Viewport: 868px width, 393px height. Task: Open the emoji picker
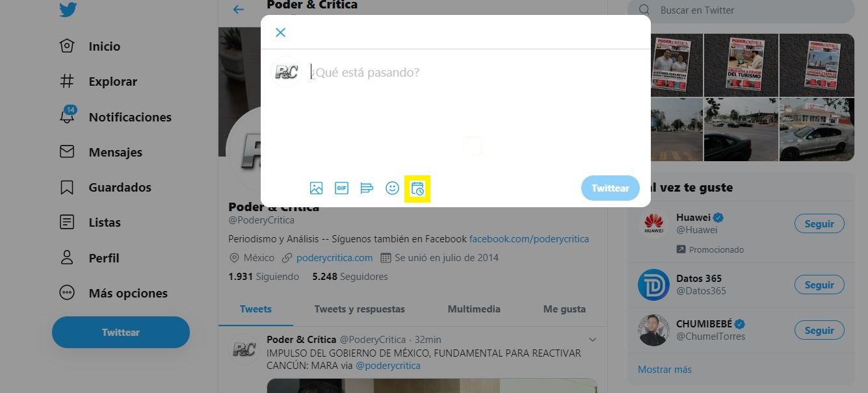(x=392, y=188)
